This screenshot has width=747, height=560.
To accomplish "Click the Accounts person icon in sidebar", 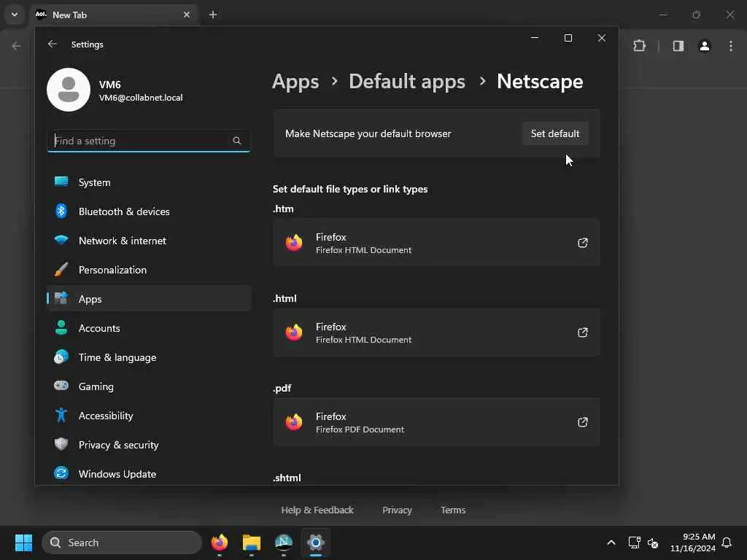I will click(61, 327).
